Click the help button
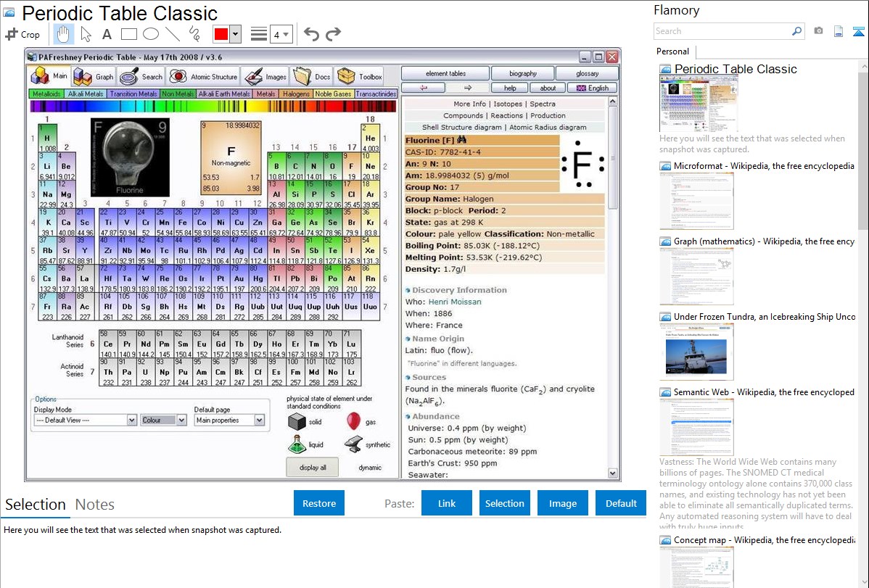Screen dimensions: 869x588 point(510,88)
